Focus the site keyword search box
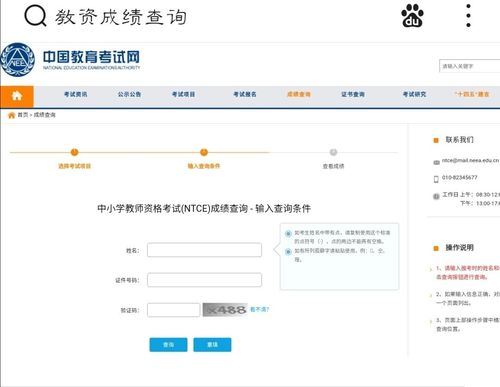The height and width of the screenshot is (387, 500). [x=470, y=66]
